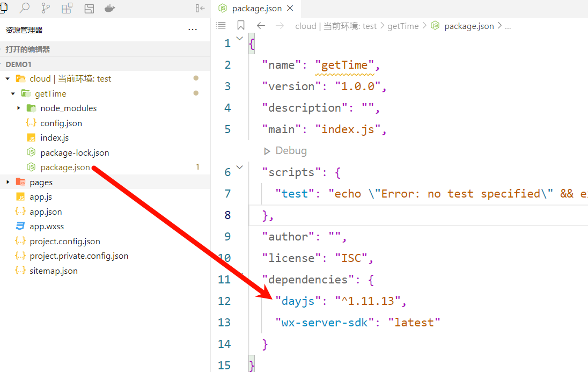588x372 pixels.
Task: Open project.private.config.json file
Action: pyautogui.click(x=79, y=256)
